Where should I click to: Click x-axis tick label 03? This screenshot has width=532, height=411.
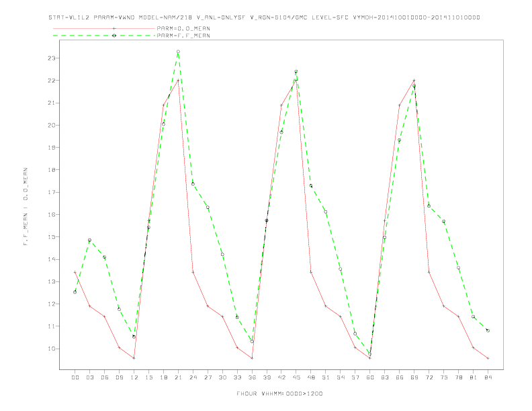[x=89, y=377]
